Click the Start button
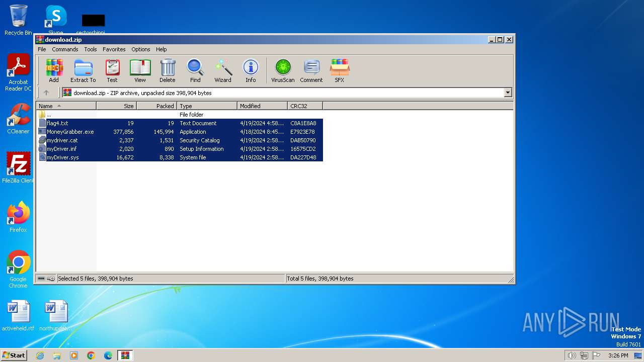The image size is (644, 362). click(x=14, y=355)
